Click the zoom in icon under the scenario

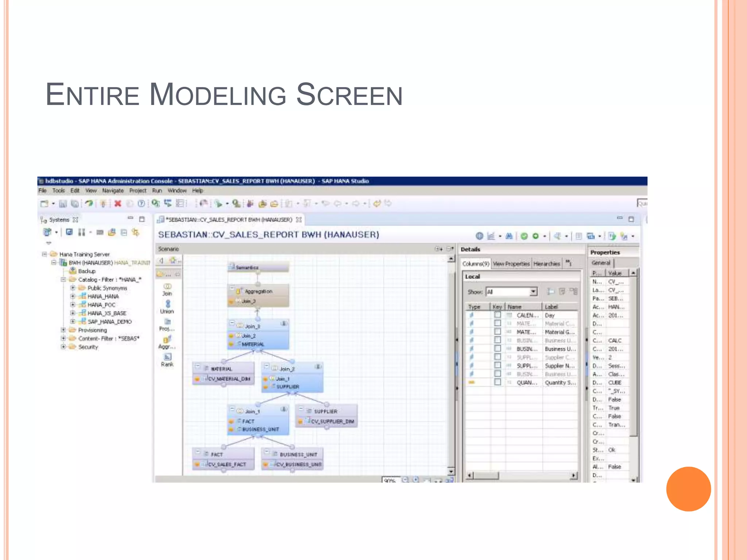pos(415,479)
